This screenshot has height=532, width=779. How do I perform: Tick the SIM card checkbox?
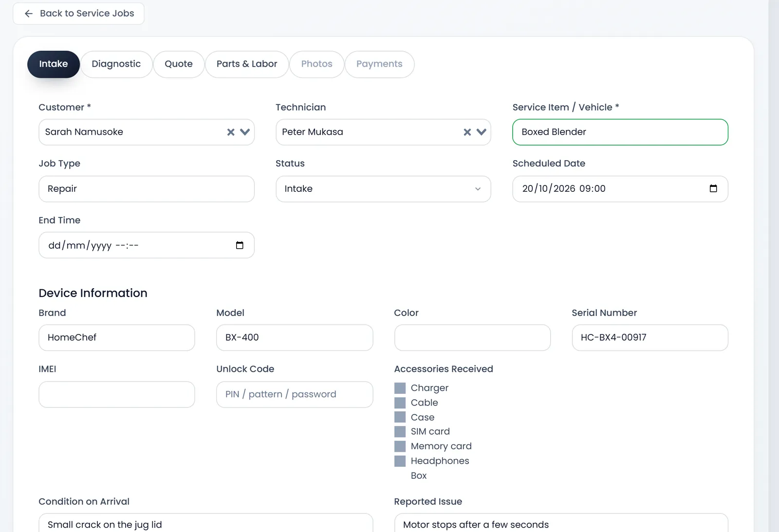(400, 432)
